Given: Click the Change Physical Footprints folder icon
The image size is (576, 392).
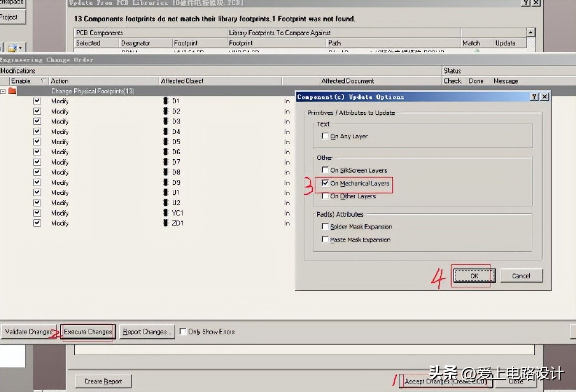Looking at the screenshot, I should pyautogui.click(x=12, y=91).
